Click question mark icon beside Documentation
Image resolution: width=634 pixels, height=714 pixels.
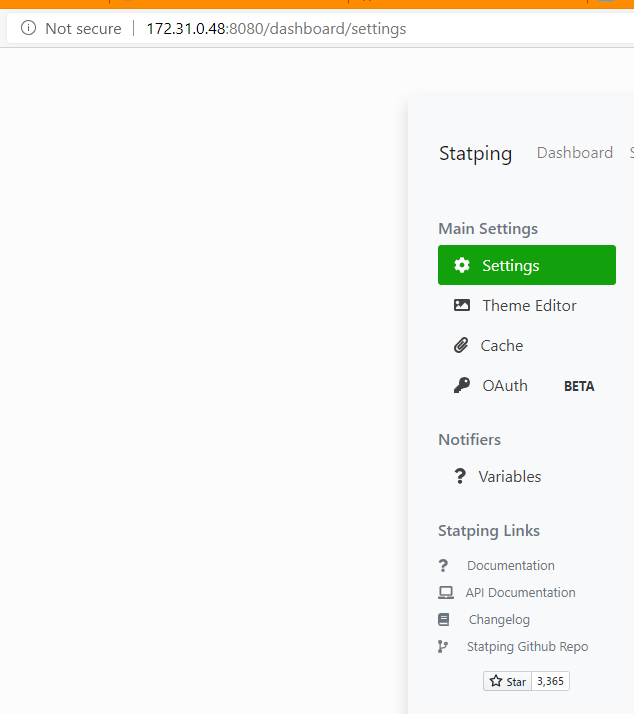(x=443, y=566)
